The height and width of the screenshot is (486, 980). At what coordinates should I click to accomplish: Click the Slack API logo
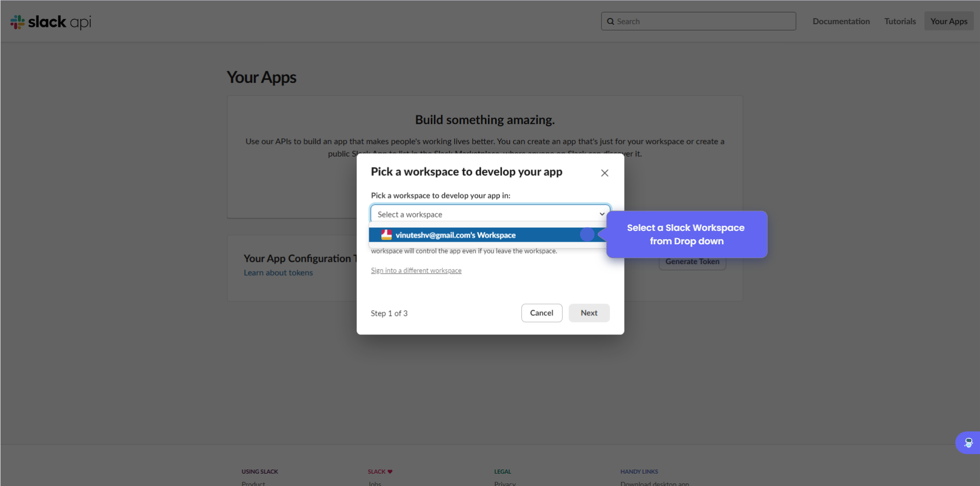(x=50, y=22)
